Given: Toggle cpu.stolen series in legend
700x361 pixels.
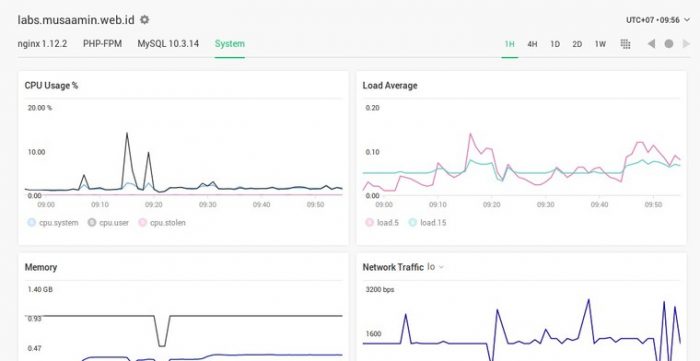Looking at the screenshot, I should pyautogui.click(x=162, y=223).
